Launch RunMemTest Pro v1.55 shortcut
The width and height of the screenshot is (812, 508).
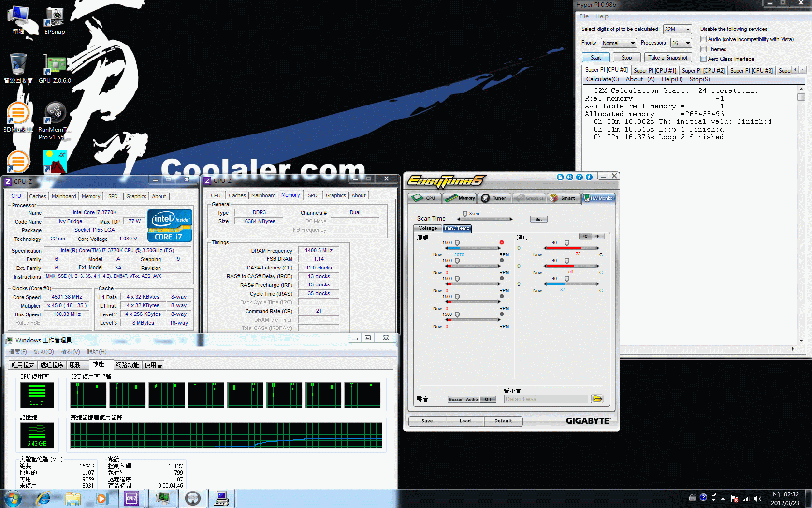click(x=55, y=121)
